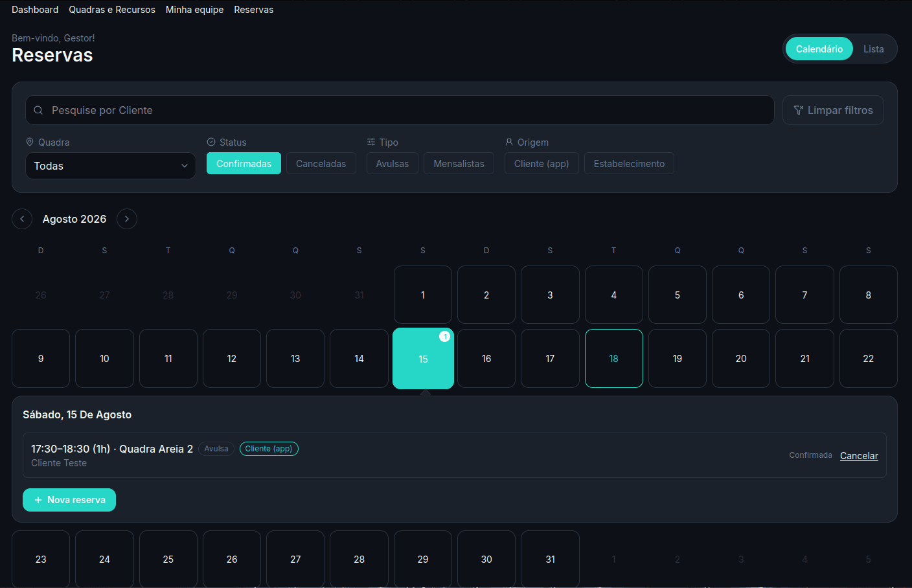Image resolution: width=912 pixels, height=588 pixels.
Task: Open Minha equipe page
Action: (x=194, y=10)
